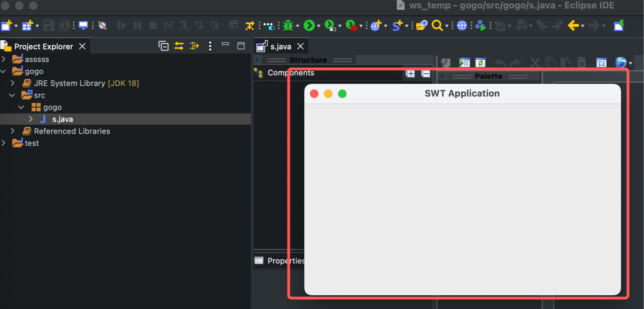Close the Project Explorer view
Image resolution: width=644 pixels, height=309 pixels.
point(82,47)
